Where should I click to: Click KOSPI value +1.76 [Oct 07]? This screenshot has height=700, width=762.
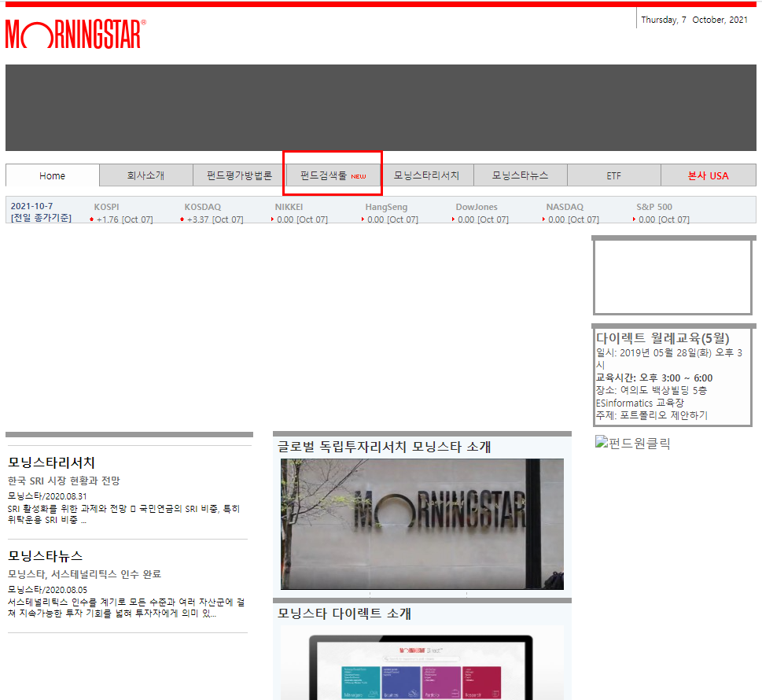click(x=124, y=219)
